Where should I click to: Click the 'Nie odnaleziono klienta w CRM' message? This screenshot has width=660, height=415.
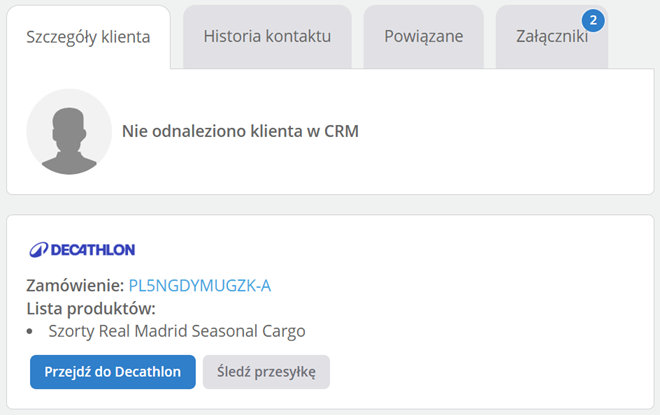pyautogui.click(x=240, y=131)
